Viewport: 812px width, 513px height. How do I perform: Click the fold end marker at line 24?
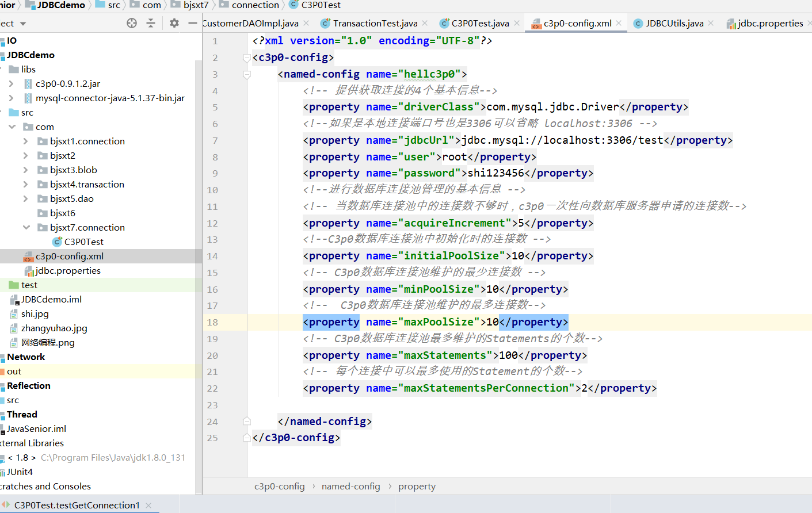point(247,421)
